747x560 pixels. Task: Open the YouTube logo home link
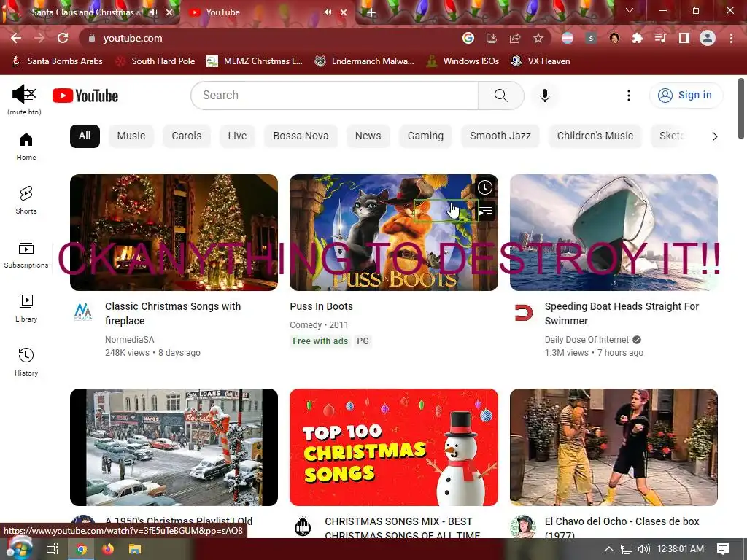[85, 96]
